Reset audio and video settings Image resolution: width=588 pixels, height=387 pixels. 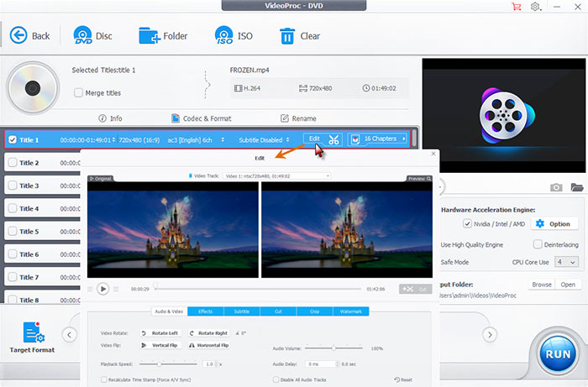pos(403,379)
